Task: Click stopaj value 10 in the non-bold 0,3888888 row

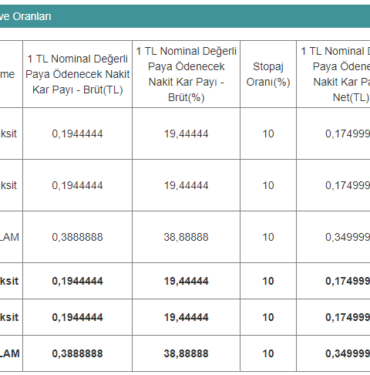Action: pyautogui.click(x=268, y=237)
